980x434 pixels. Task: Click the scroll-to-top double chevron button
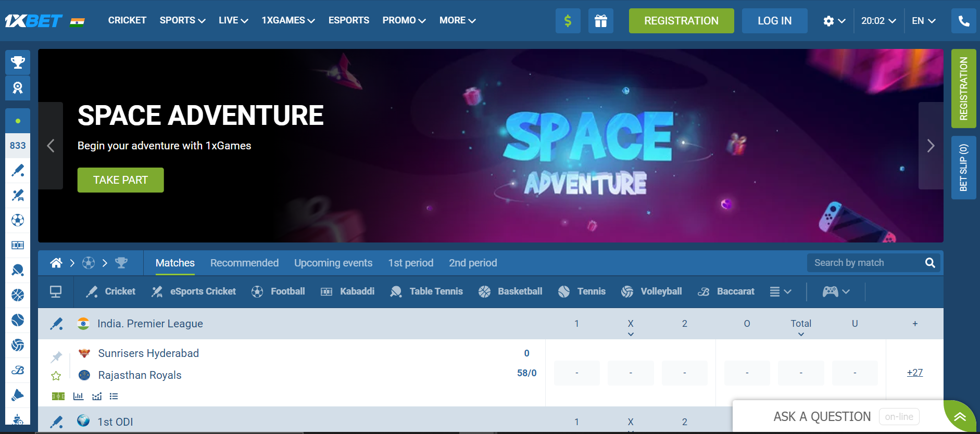click(x=960, y=417)
